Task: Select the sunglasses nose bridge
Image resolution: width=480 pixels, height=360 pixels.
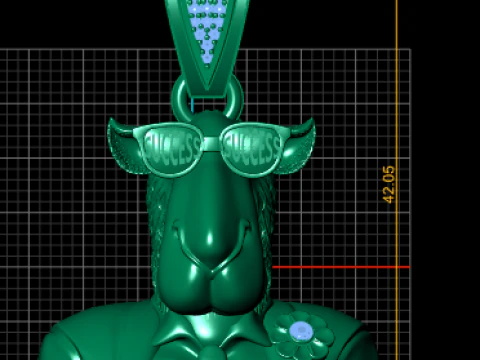Action: tap(211, 144)
